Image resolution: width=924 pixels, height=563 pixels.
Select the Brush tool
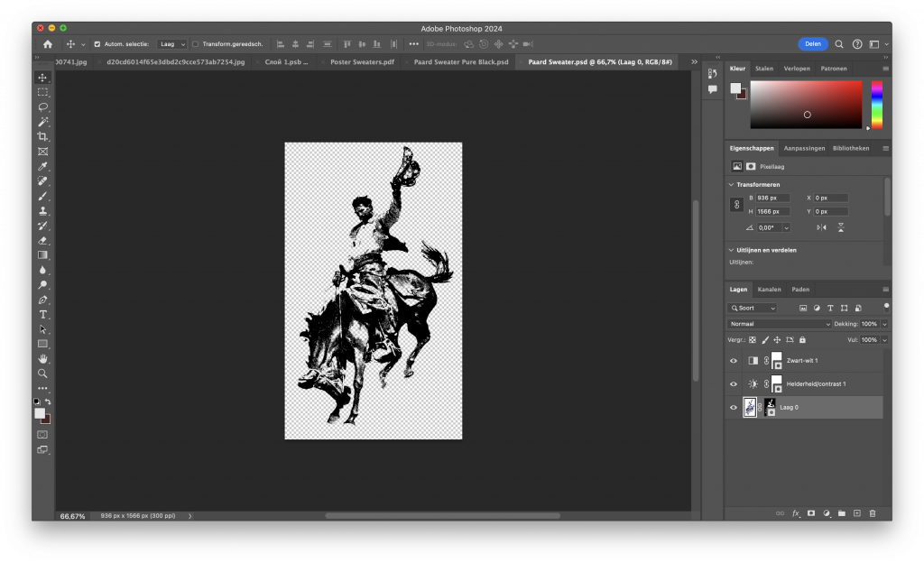(x=43, y=196)
